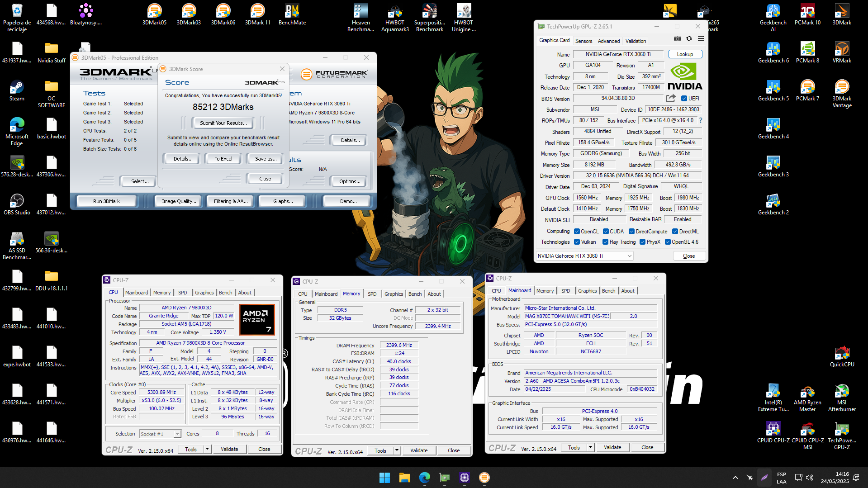This screenshot has height=488, width=868.
Task: Toggle the DirectML checkbox
Action: coord(675,232)
